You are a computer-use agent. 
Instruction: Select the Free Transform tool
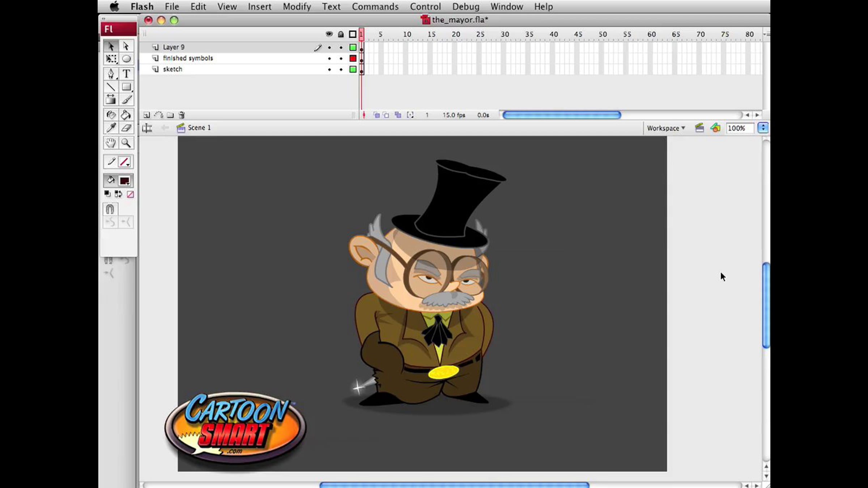pyautogui.click(x=111, y=59)
